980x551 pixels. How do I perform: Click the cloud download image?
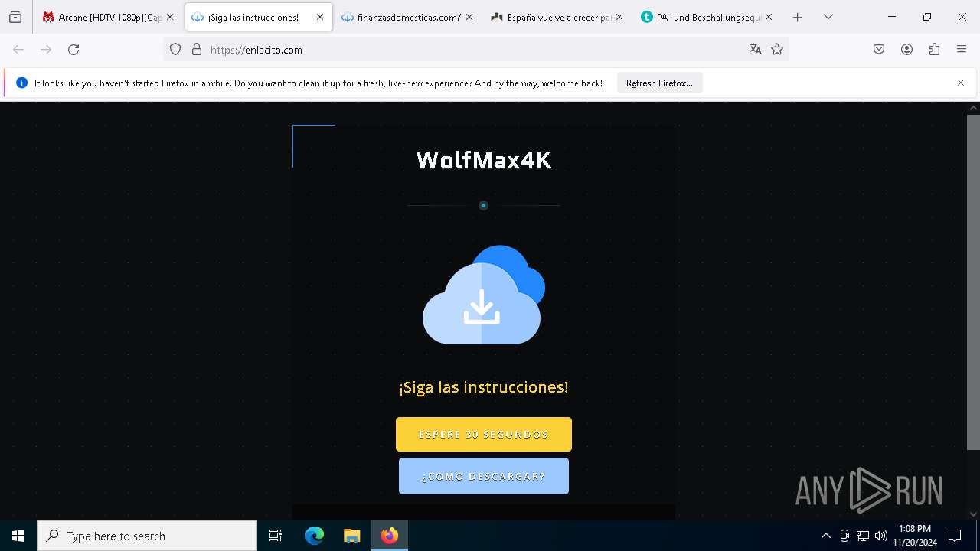(484, 295)
